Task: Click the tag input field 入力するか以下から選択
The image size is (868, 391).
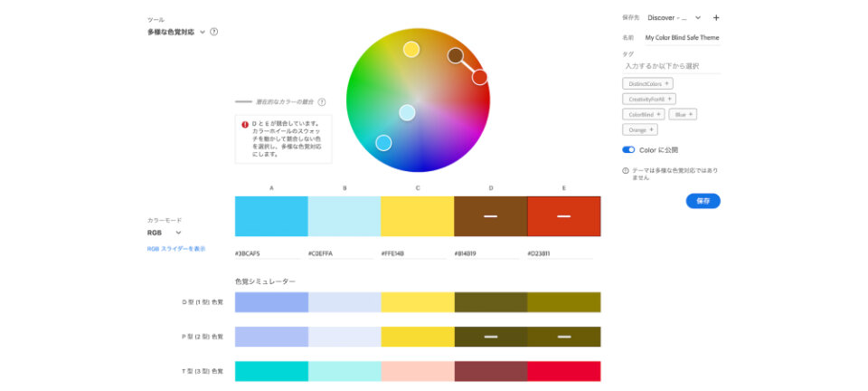Action: tap(671, 66)
